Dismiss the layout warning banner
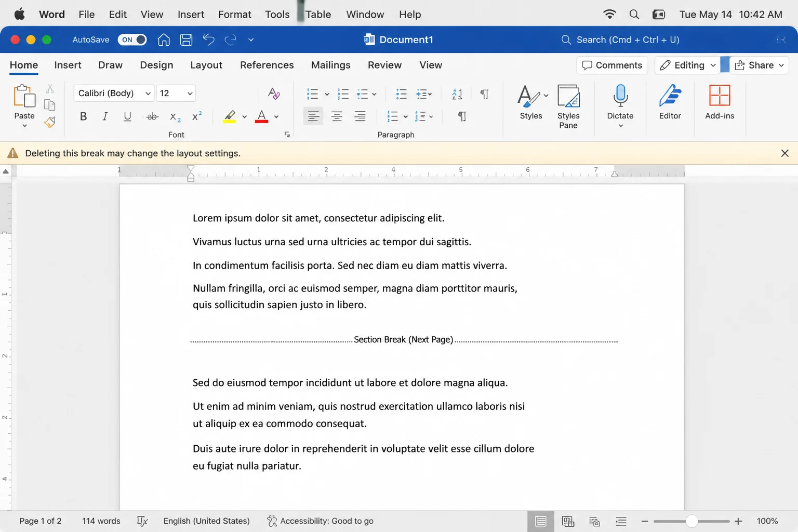 click(x=785, y=153)
